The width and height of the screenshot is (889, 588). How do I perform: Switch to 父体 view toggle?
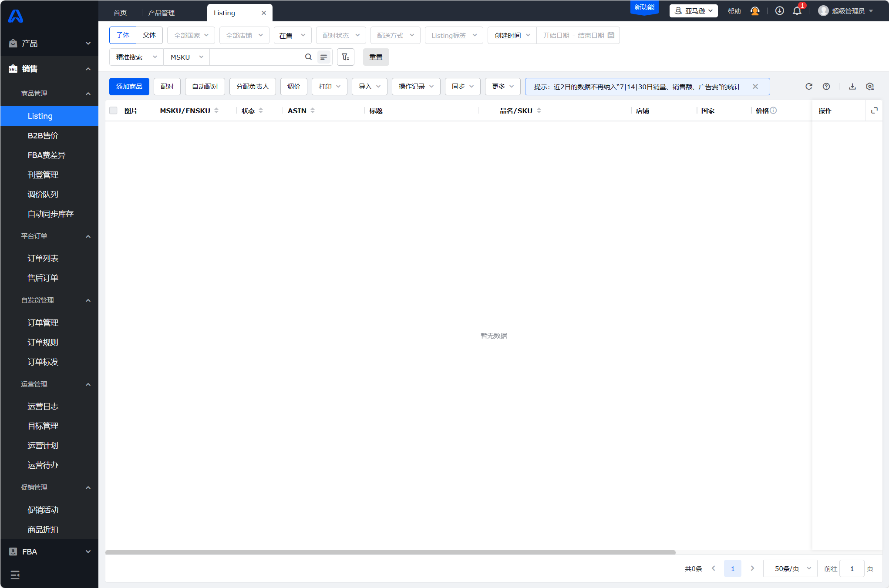pos(149,35)
